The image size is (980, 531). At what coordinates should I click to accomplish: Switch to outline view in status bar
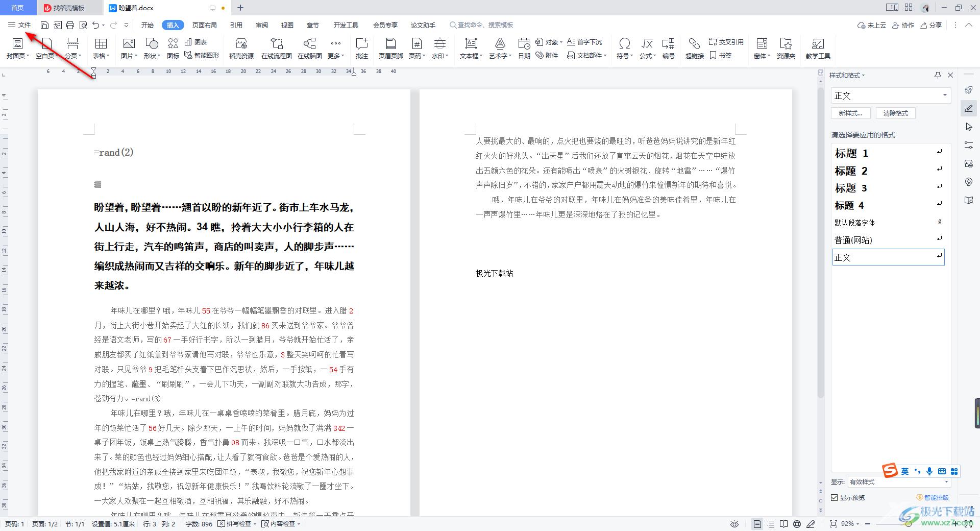click(x=771, y=524)
